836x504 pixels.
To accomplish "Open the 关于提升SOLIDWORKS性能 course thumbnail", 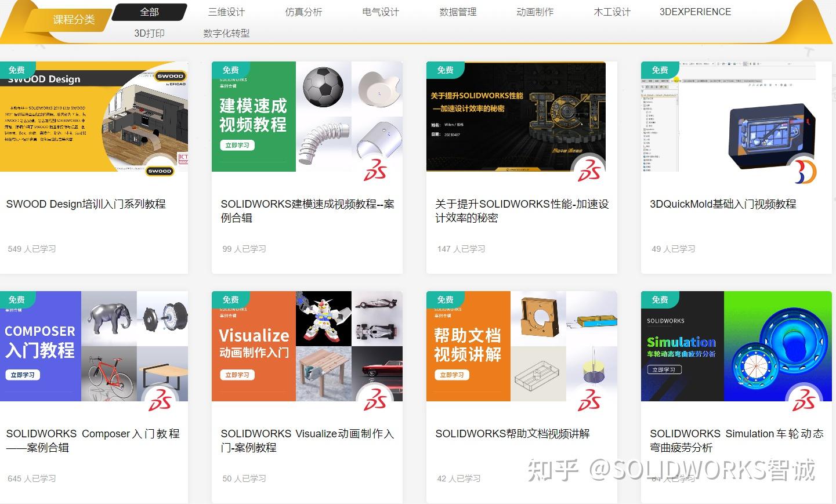I will [x=516, y=117].
